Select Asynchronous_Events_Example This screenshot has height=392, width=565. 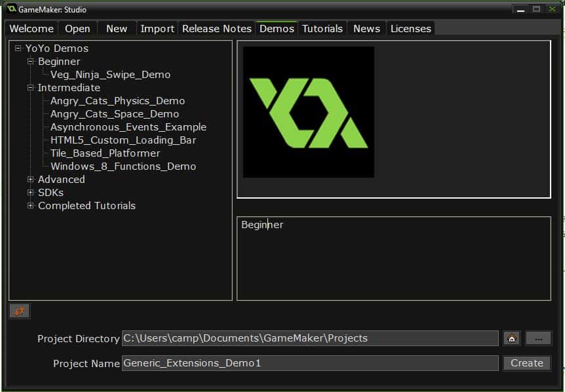[128, 127]
